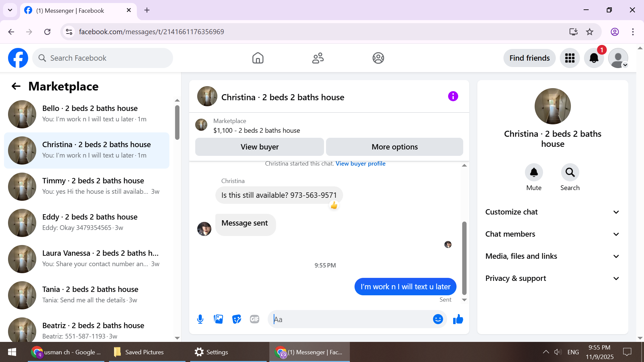
Task: Send a voice clip with the microphone icon
Action: coord(200,319)
